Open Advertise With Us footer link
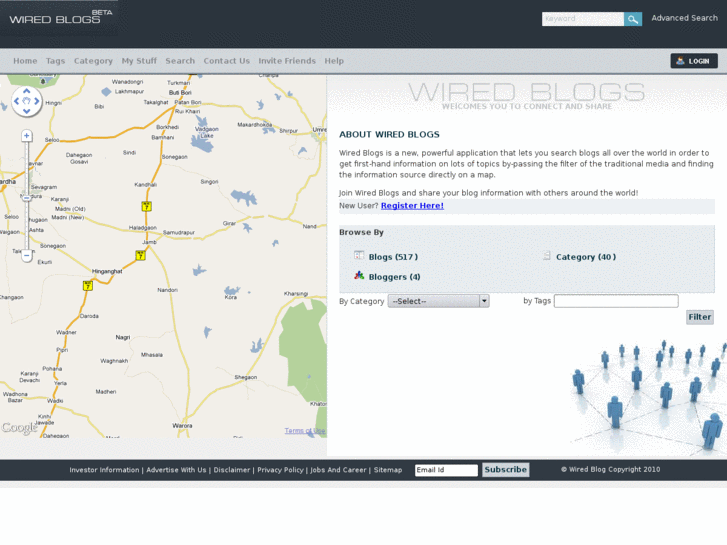This screenshot has height=545, width=727. [176, 470]
